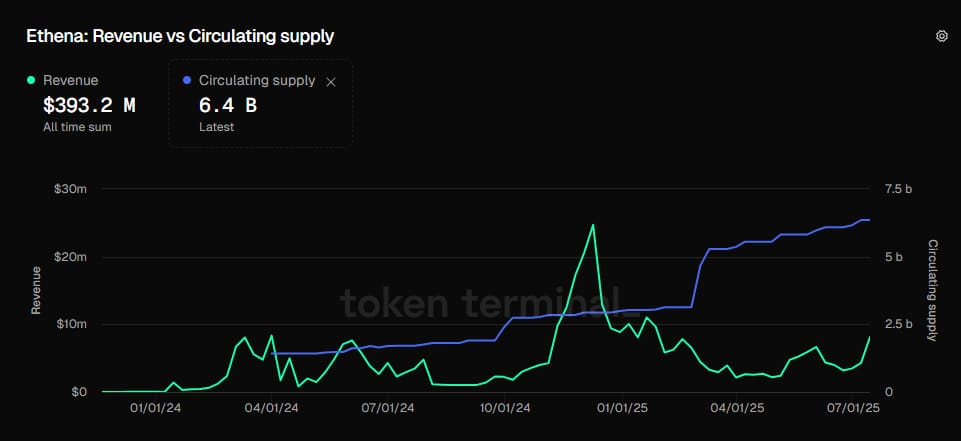Click the 01/01/24 date on x-axis
The width and height of the screenshot is (961, 441).
156,408
